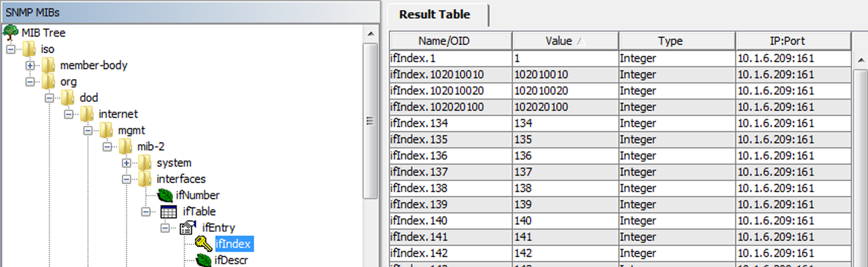
Task: Click the interfaces folder icon
Action: tap(145, 179)
